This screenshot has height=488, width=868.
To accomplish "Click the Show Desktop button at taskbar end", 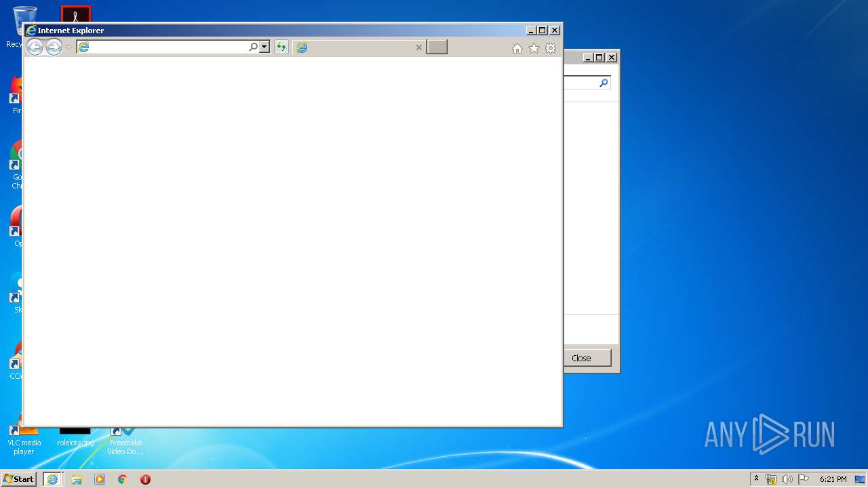I will coord(861,479).
